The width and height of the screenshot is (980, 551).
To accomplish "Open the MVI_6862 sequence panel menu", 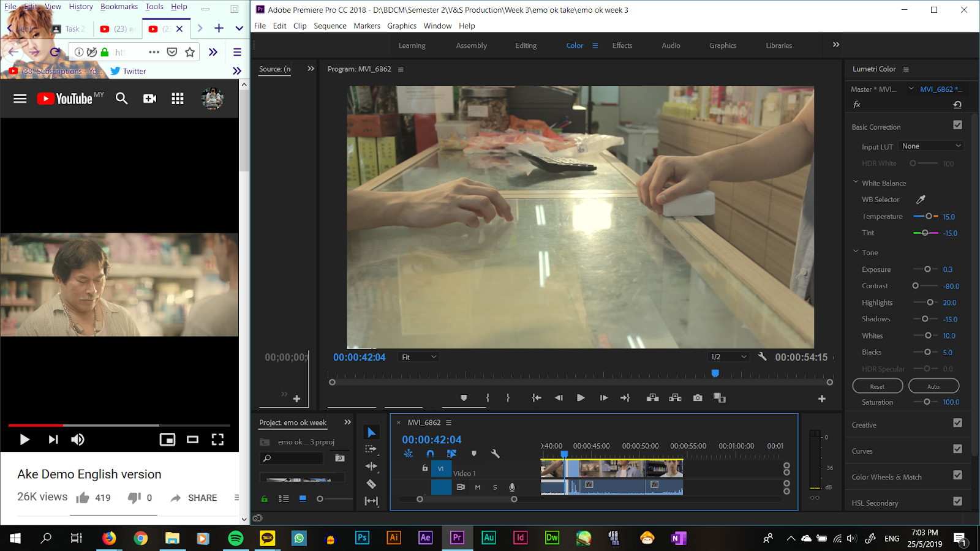I will click(x=448, y=422).
